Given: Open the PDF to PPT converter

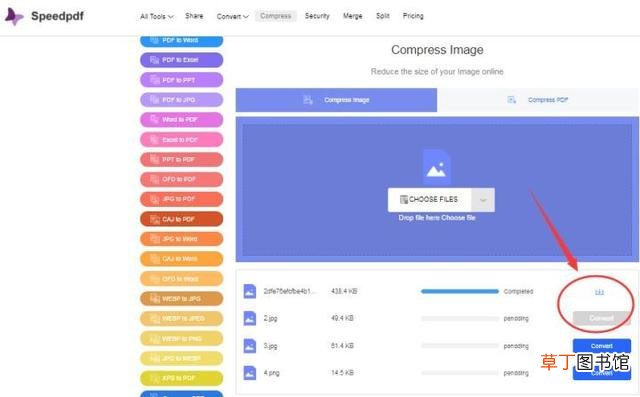Looking at the screenshot, I should point(182,80).
